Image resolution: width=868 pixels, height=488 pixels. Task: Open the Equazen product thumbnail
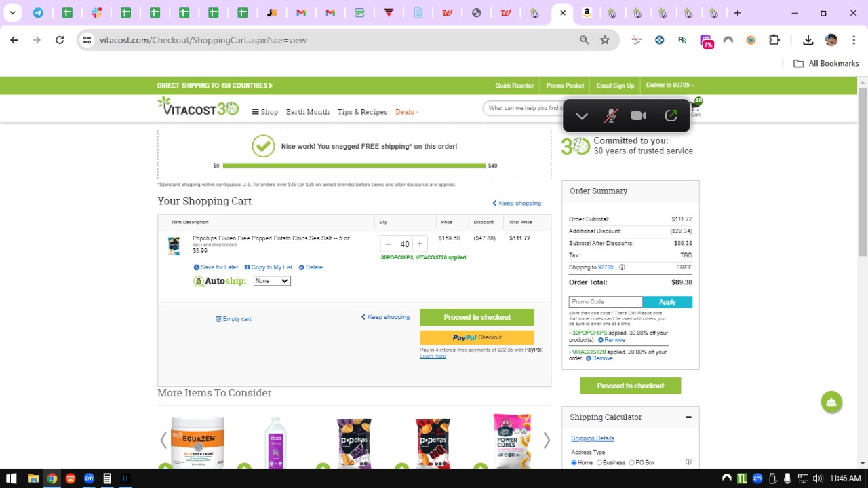[197, 442]
